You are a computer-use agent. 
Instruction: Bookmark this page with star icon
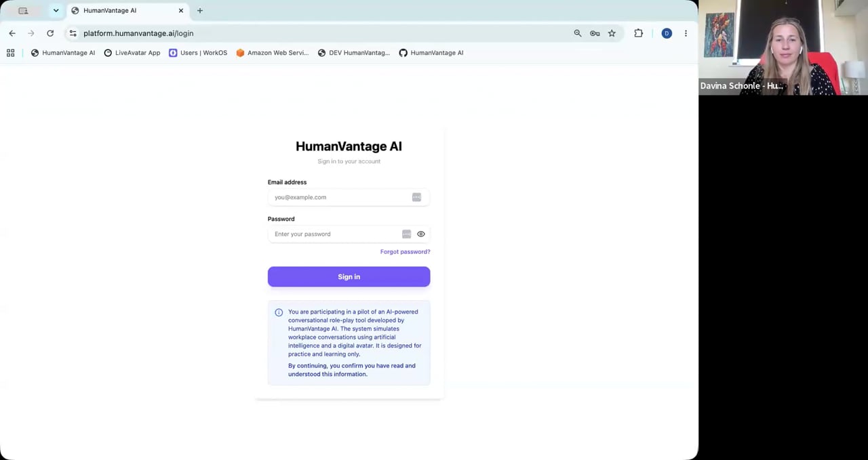tap(612, 33)
